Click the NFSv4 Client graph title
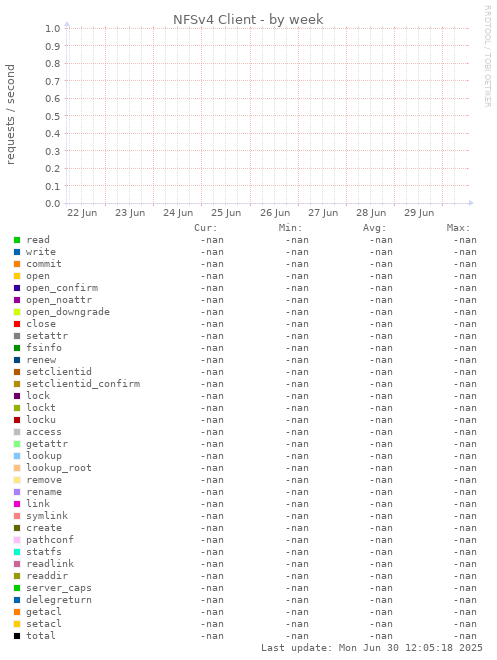This screenshot has width=497, height=660. click(248, 19)
